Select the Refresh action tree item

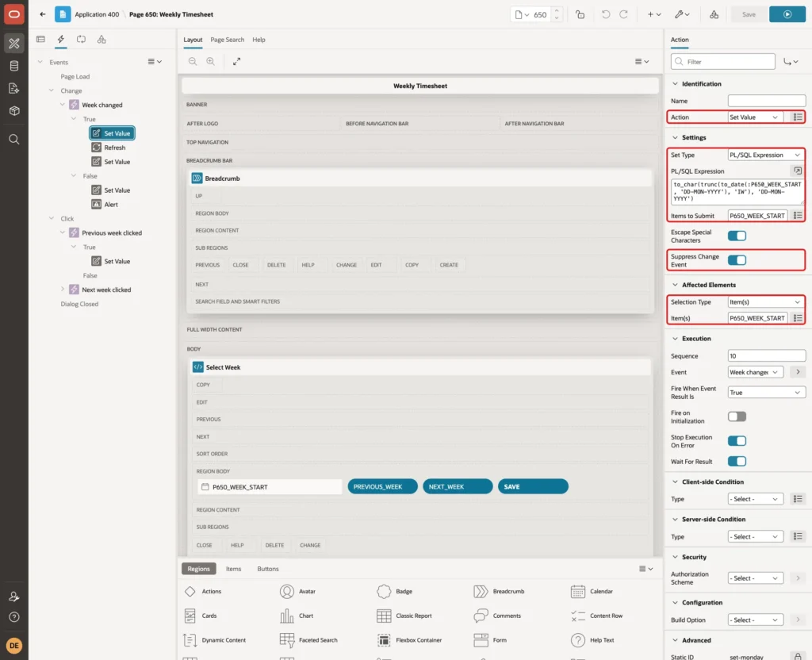click(109, 147)
